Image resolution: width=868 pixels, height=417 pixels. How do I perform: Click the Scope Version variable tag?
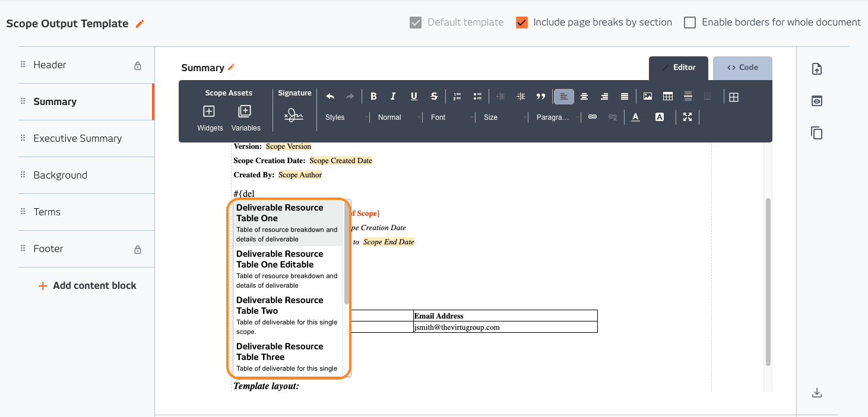click(x=289, y=147)
